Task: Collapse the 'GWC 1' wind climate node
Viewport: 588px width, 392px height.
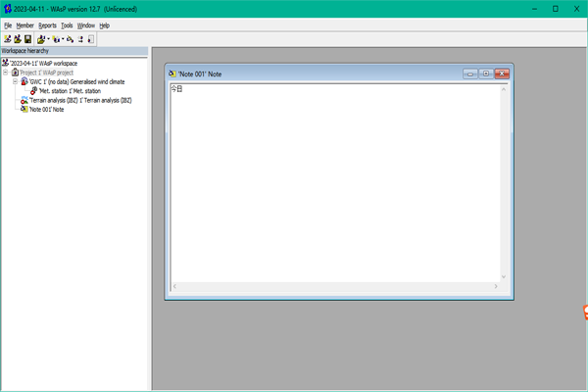Action: pyautogui.click(x=15, y=81)
